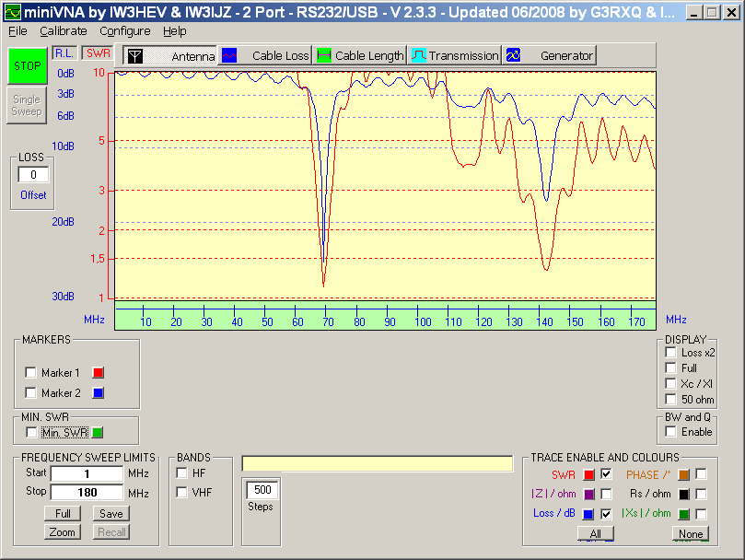Image resolution: width=745 pixels, height=560 pixels.
Task: Enable the Rs / ohm trace checkbox
Action: [701, 495]
